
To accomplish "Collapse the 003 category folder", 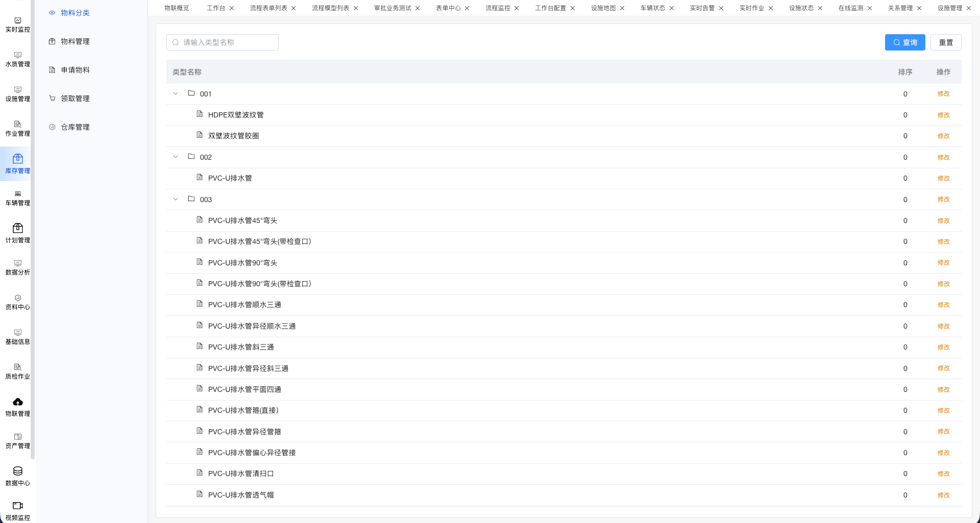I will [x=176, y=200].
